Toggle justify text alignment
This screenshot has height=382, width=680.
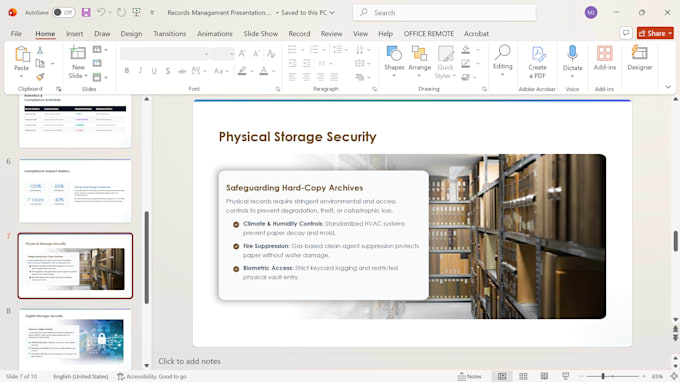pos(334,77)
